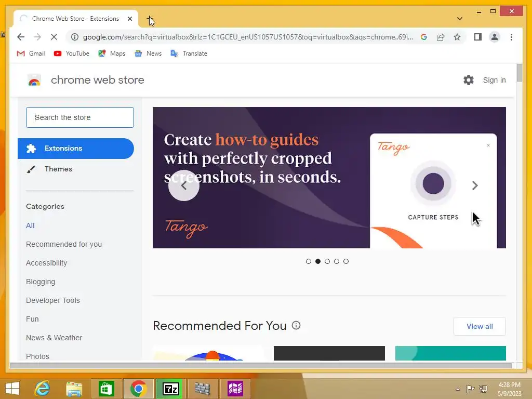Screen dimensions: 532x399
Task: Open the Translate bookmark
Action: pos(189,54)
